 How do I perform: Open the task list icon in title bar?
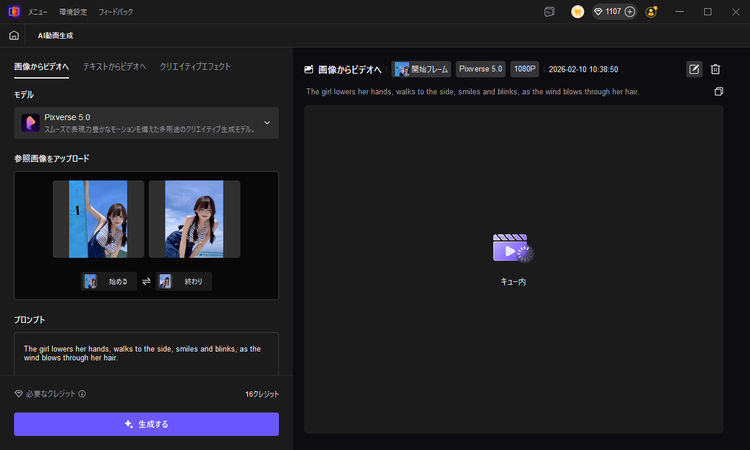(x=549, y=12)
